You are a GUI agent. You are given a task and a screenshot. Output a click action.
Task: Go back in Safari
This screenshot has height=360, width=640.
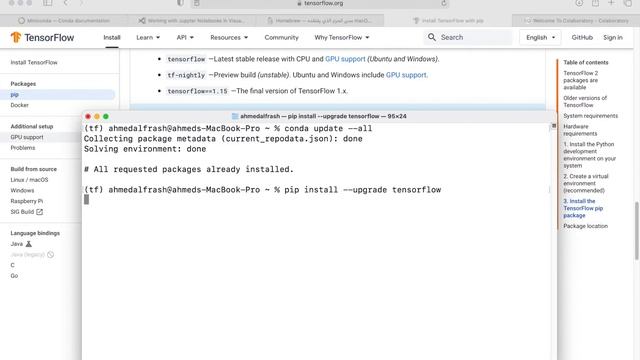pyautogui.click(x=66, y=3)
